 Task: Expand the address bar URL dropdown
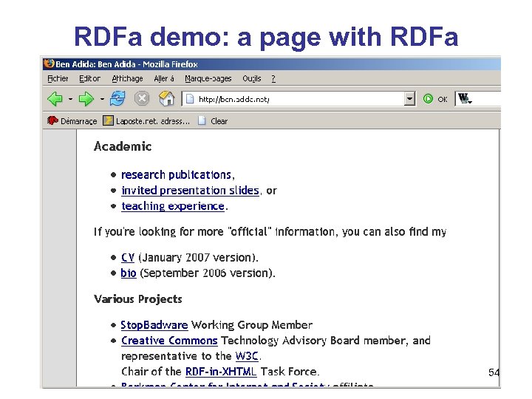tap(409, 99)
